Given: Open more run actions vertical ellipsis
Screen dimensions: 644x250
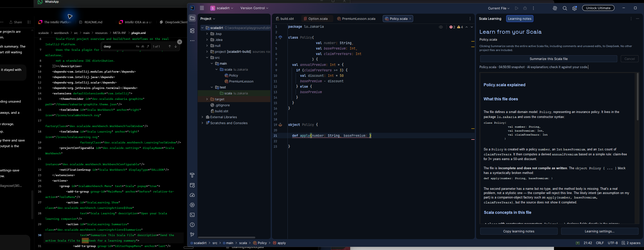Looking at the screenshot, I should pyautogui.click(x=533, y=8).
